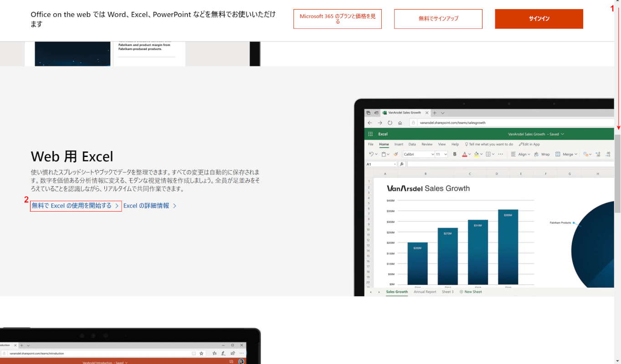This screenshot has height=364, width=621.
Task: Click the vanarsdel.sharepoint.com/teams/salesgrowth address bar
Action: tap(511, 123)
